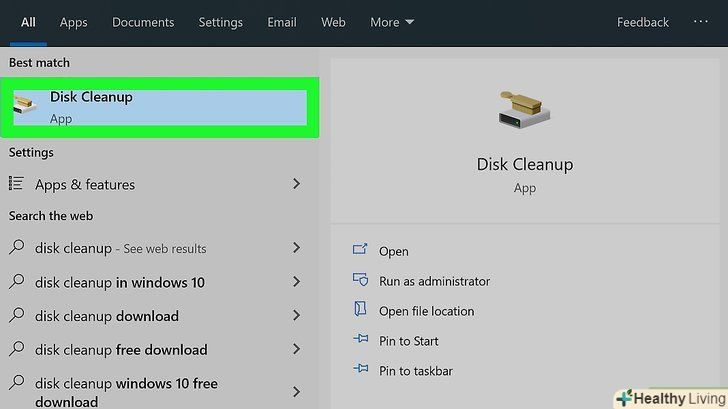Click magnifier icon beside 'disk cleanup in windows 10'
The height and width of the screenshot is (409, 728).
point(17,281)
